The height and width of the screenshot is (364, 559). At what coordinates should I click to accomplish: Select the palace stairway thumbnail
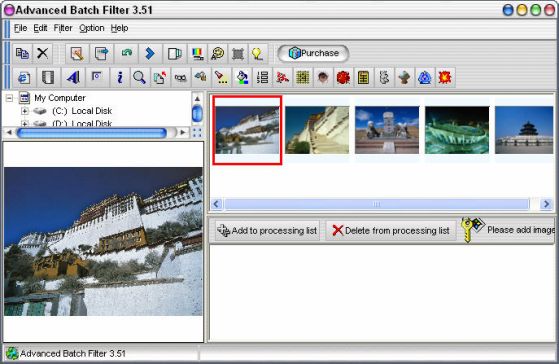click(x=317, y=130)
